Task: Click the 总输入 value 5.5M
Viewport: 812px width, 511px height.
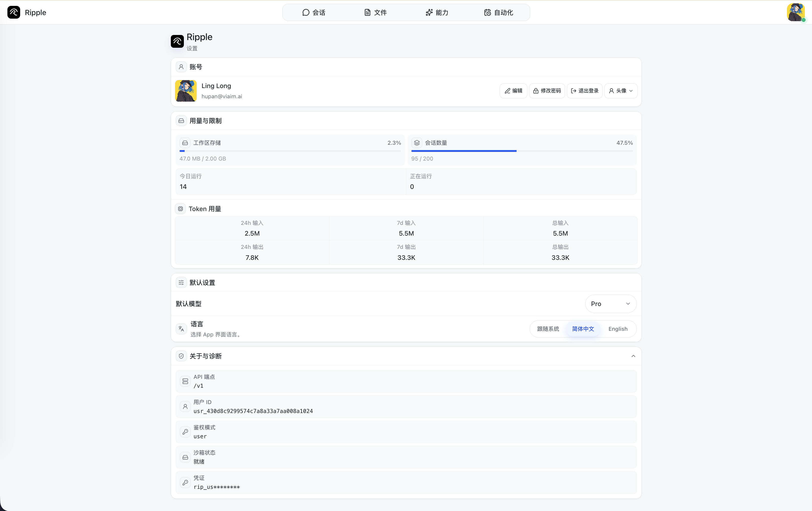Action: [560, 233]
